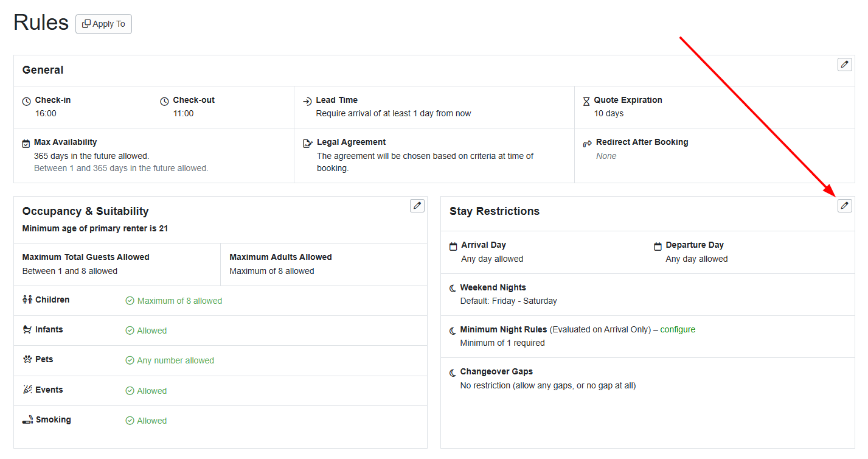
Task: Click the Legal Agreement document icon
Action: (x=307, y=142)
